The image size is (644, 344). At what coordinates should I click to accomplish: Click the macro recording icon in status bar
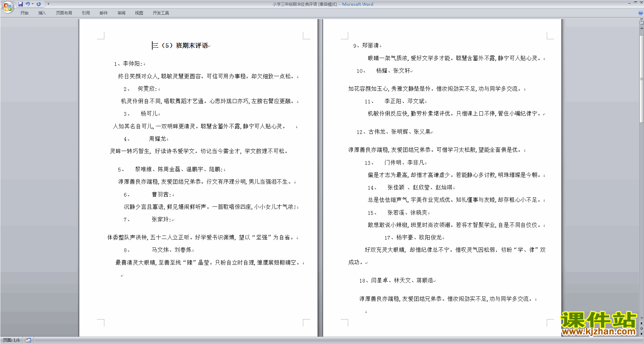(x=29, y=340)
